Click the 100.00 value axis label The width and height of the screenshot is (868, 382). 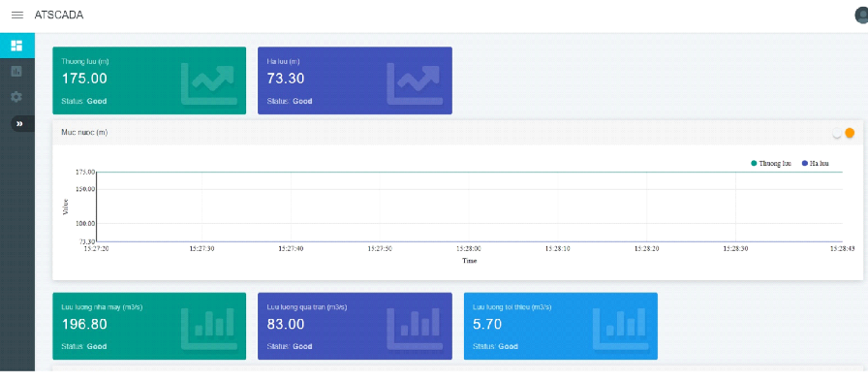tap(85, 224)
